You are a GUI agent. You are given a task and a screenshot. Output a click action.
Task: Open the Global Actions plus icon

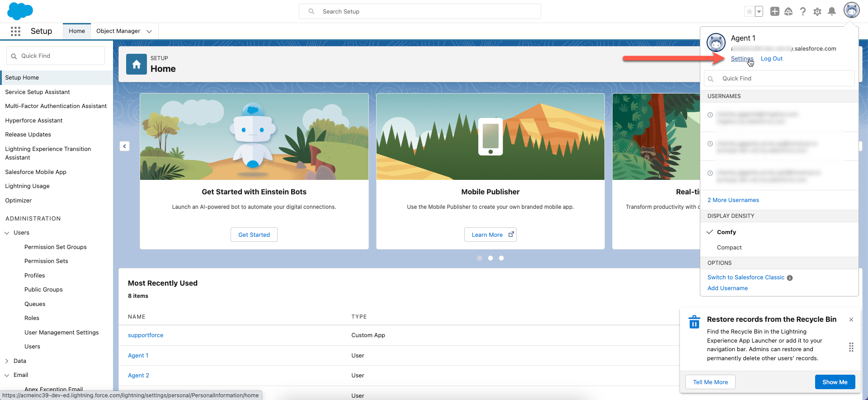774,12
